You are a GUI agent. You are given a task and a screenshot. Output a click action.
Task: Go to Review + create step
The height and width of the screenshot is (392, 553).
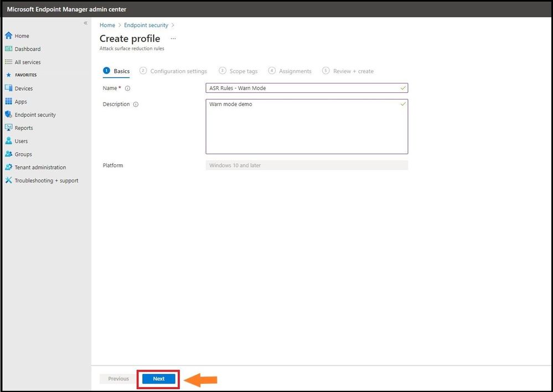348,71
